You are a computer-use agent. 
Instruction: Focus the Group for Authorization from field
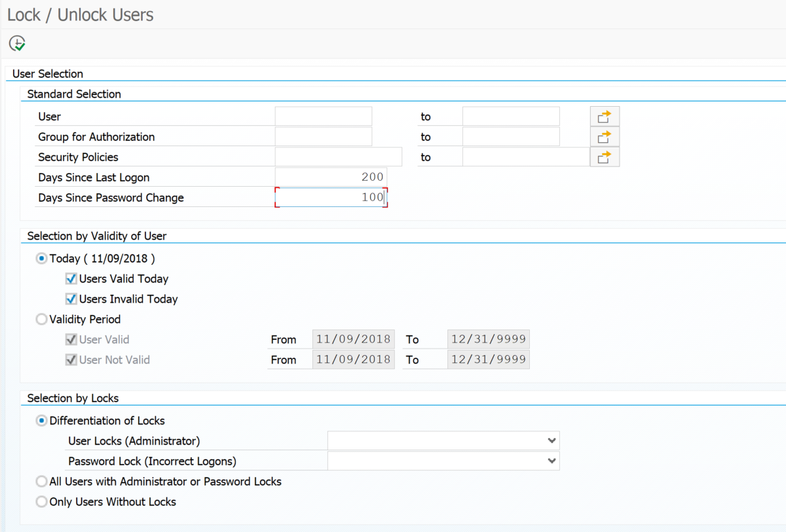tap(323, 137)
